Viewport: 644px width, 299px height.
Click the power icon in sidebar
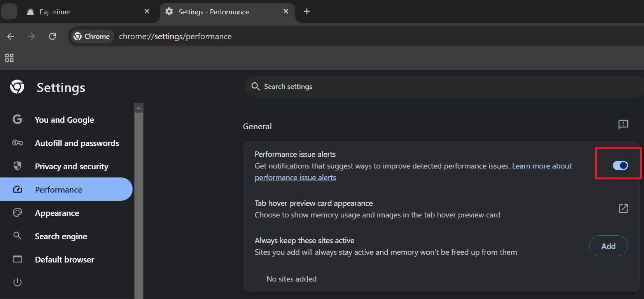[x=17, y=282]
